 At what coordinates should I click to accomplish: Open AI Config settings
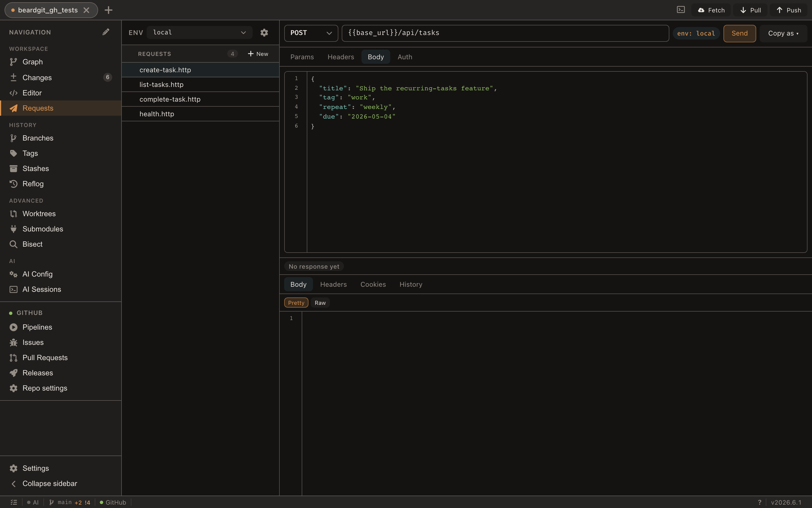click(x=60, y=274)
